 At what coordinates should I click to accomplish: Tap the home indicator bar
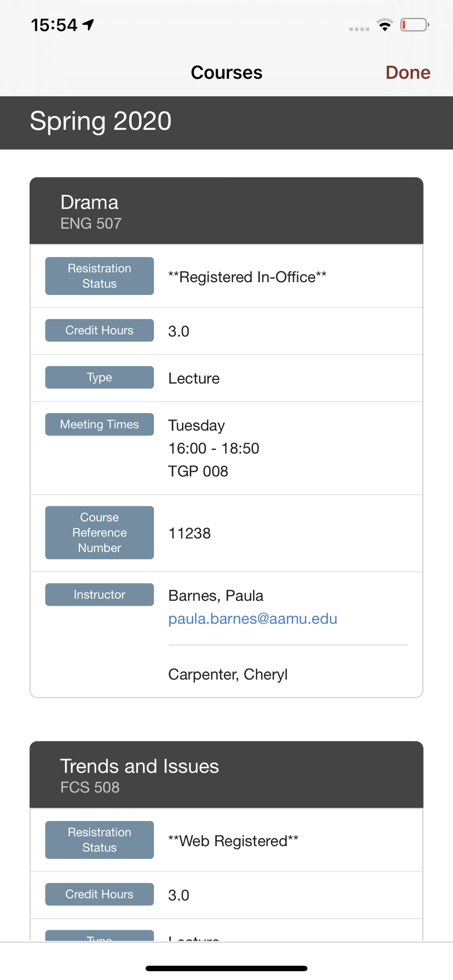tap(226, 968)
